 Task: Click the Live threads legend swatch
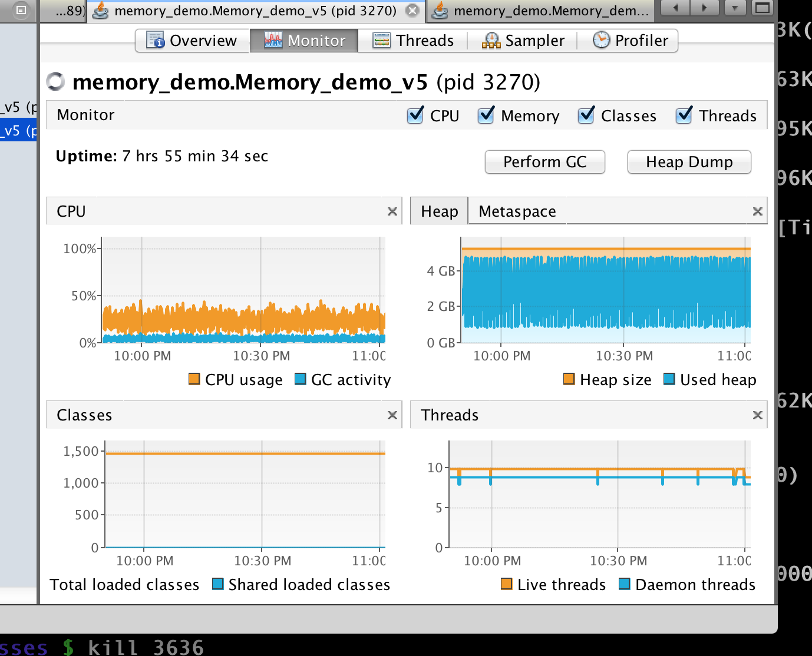coord(507,584)
